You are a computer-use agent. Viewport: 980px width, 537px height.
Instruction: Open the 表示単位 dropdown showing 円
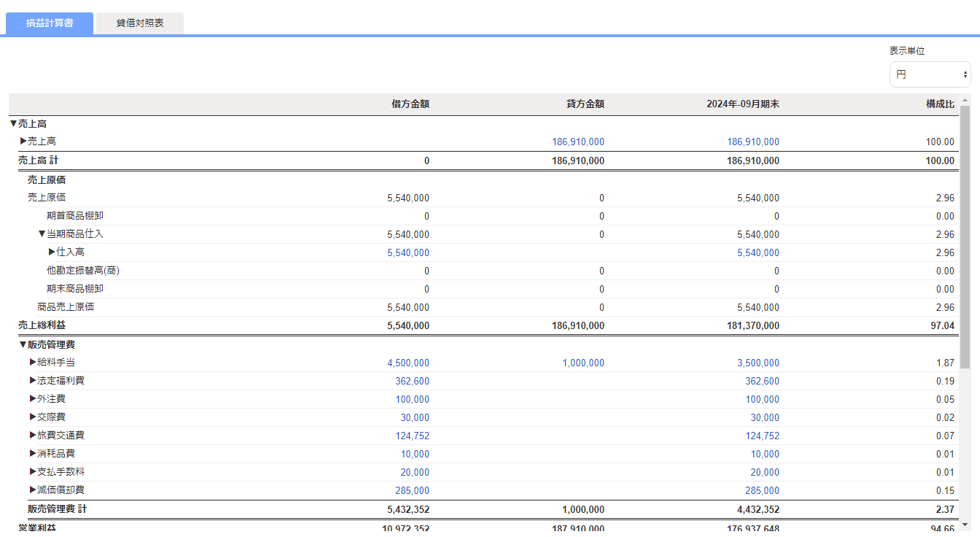[930, 74]
